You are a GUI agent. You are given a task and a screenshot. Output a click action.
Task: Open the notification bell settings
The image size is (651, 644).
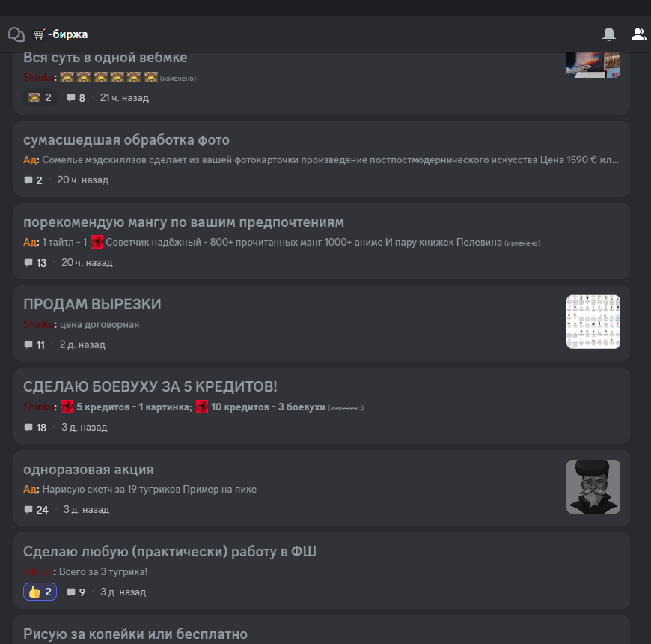point(608,34)
